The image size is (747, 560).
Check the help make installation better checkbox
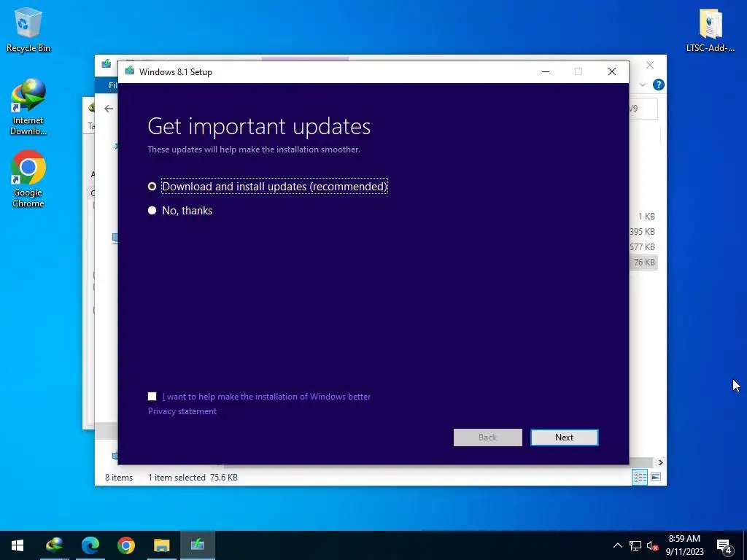pyautogui.click(x=152, y=396)
